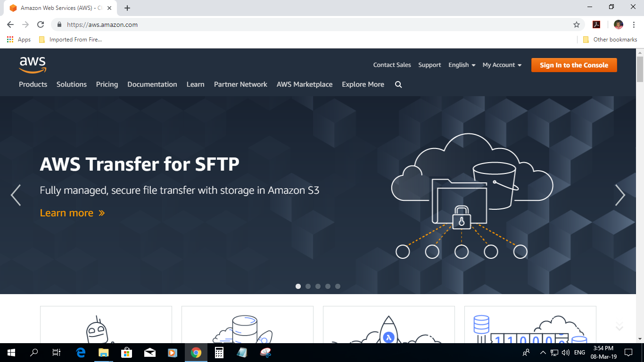644x362 pixels.
Task: View site info via the padlock icon
Action: (59, 25)
